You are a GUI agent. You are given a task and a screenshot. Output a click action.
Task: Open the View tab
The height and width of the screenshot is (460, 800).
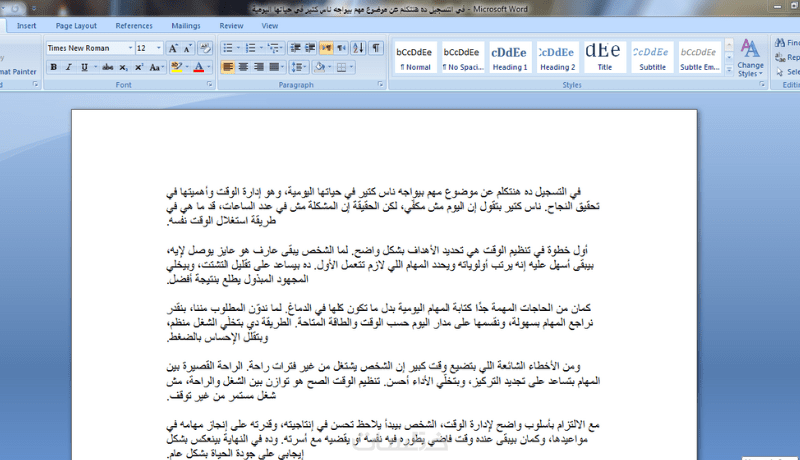[x=270, y=25]
